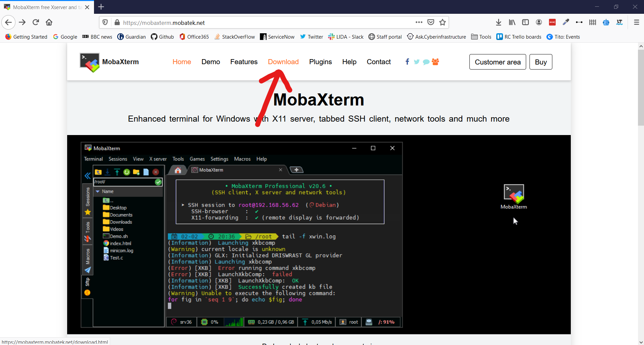Open the RC Trello boards bookmark
644x345 pixels.
(x=519, y=37)
